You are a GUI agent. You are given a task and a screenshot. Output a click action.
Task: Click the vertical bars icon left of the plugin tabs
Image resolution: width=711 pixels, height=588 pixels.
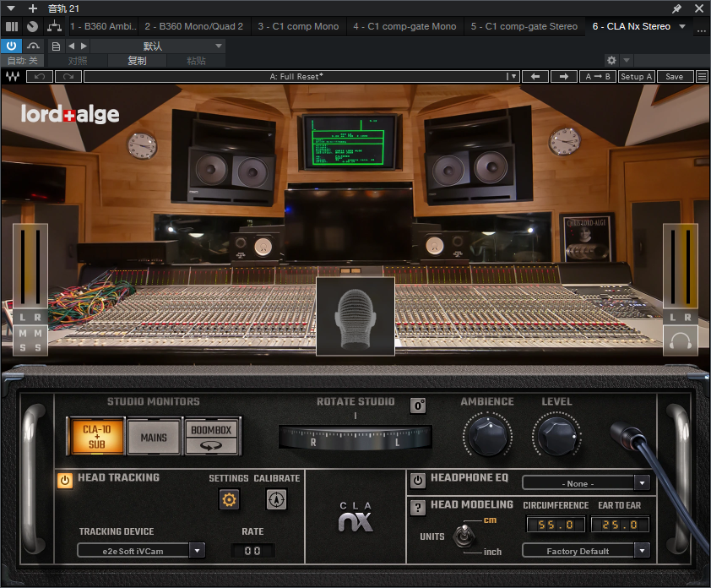tap(12, 26)
